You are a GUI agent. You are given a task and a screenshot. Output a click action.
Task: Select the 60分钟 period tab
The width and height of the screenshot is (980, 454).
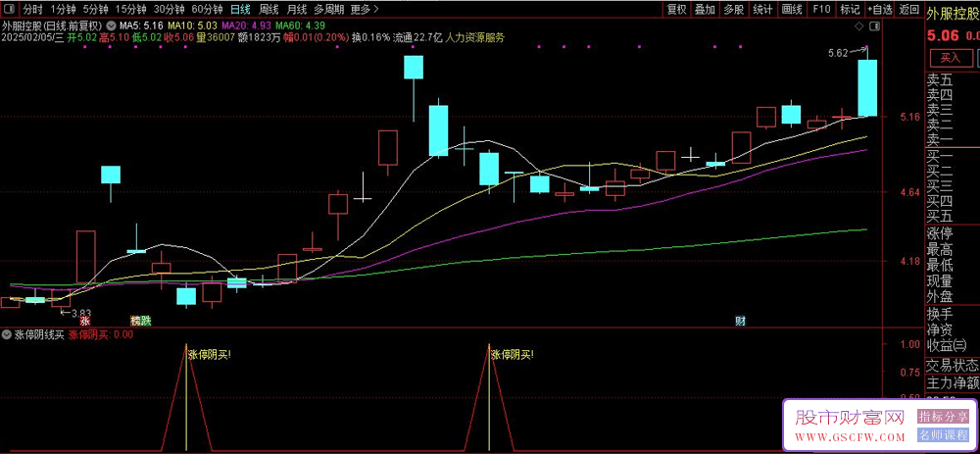pyautogui.click(x=208, y=10)
